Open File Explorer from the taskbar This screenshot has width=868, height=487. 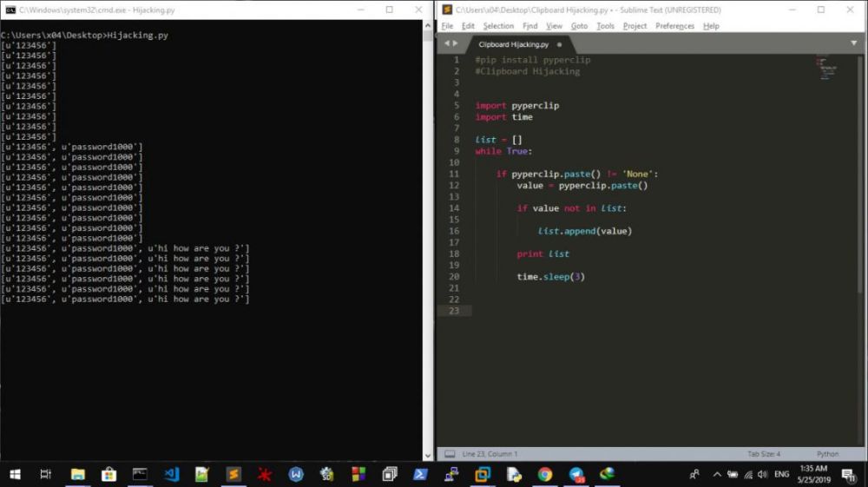(x=77, y=474)
